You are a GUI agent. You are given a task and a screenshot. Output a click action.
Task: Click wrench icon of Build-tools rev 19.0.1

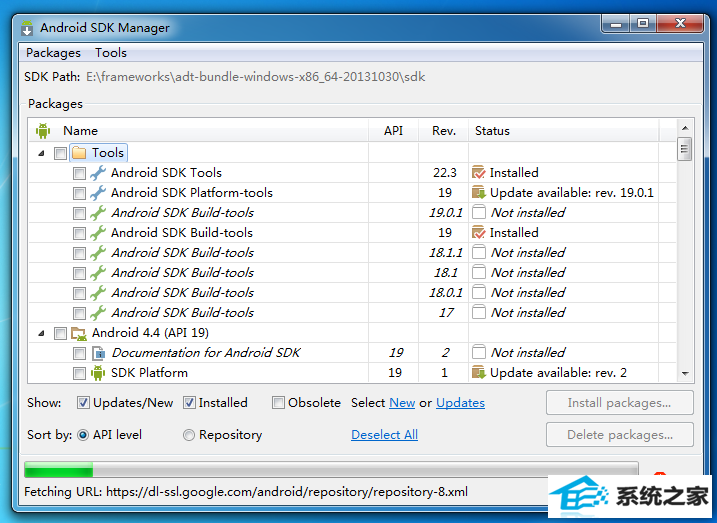pyautogui.click(x=98, y=213)
